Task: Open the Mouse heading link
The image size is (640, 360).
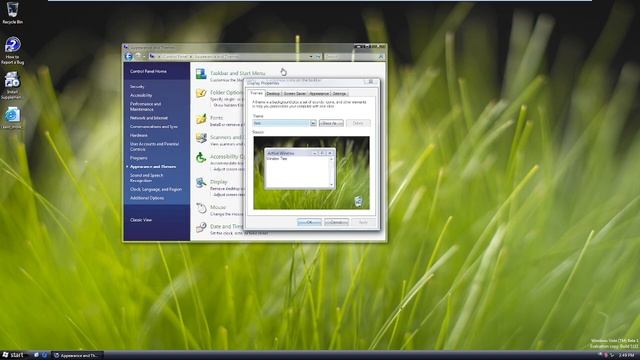Action: (x=218, y=207)
